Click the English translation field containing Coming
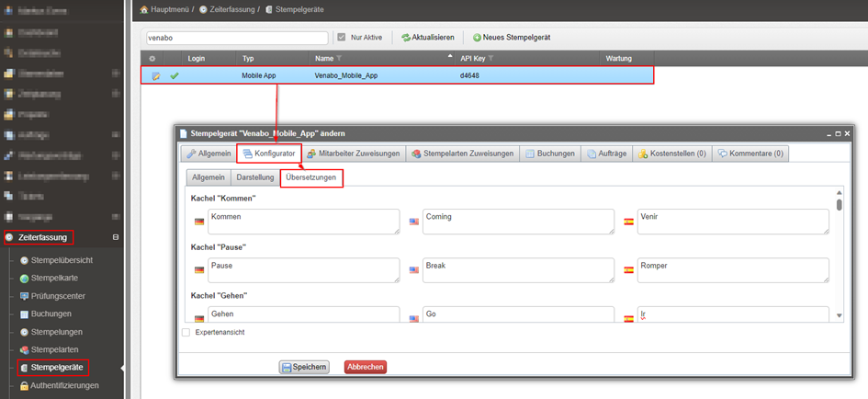 [x=517, y=222]
